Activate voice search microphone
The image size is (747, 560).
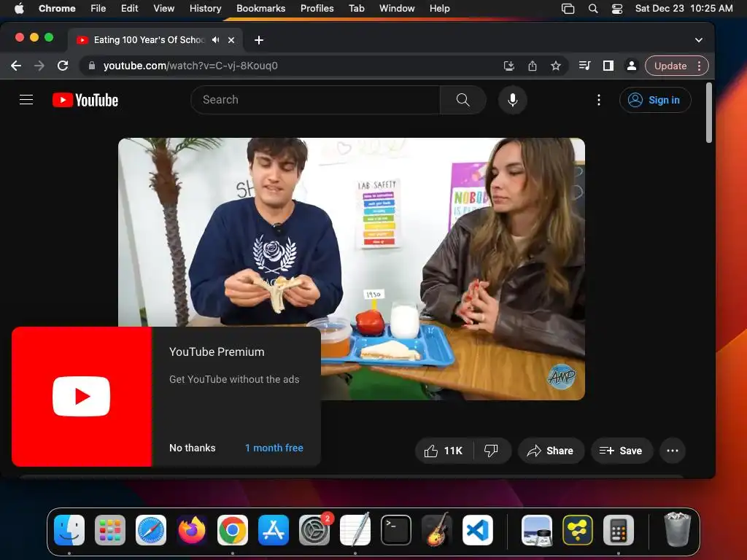coord(513,99)
